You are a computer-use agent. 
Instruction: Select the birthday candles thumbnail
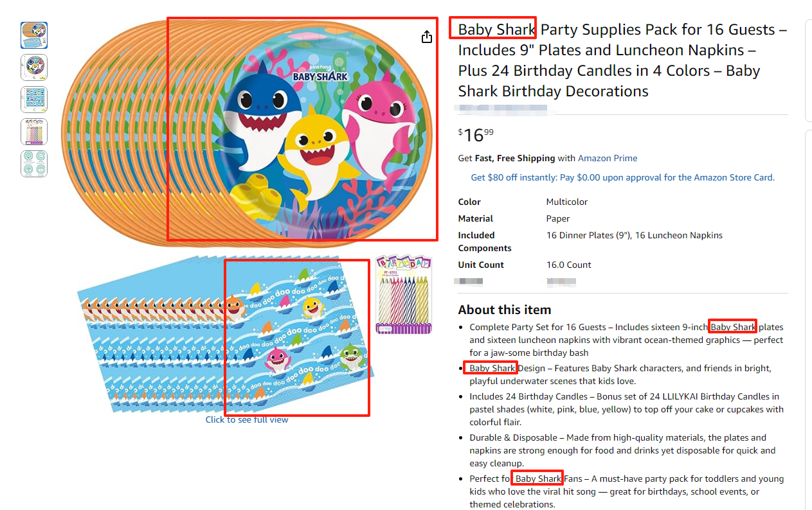(x=34, y=132)
